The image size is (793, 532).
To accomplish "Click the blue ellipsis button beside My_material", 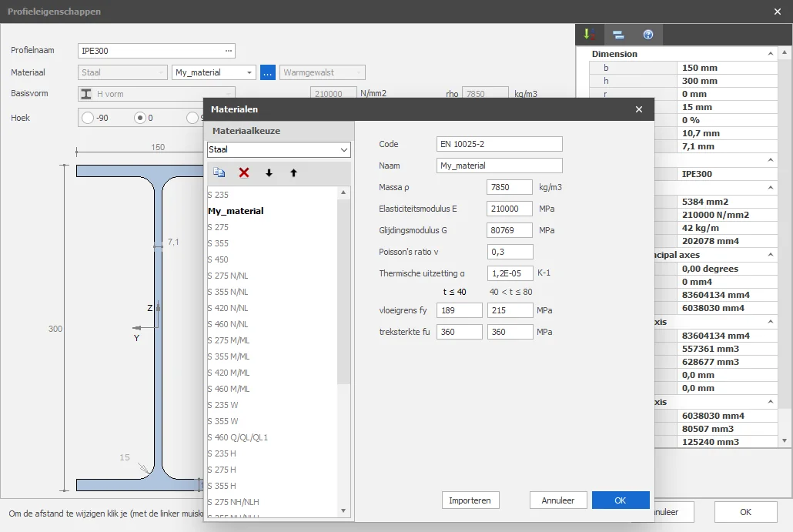I will 267,72.
